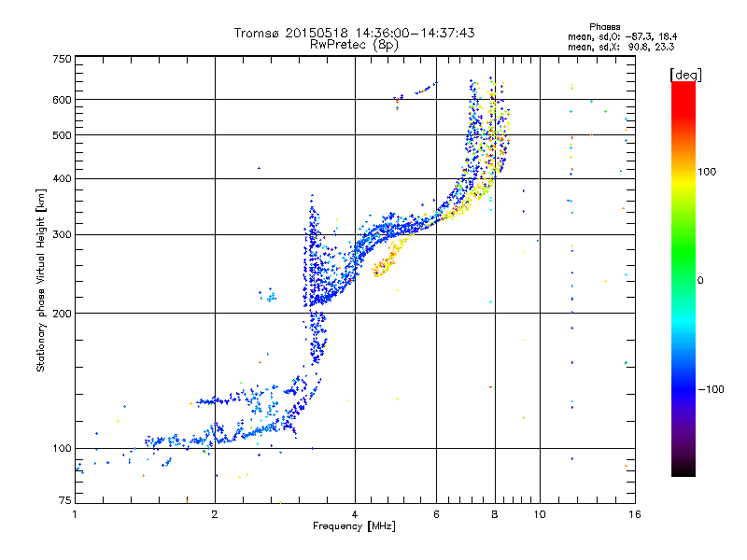Click the '600' height axis tick label

pos(62,100)
